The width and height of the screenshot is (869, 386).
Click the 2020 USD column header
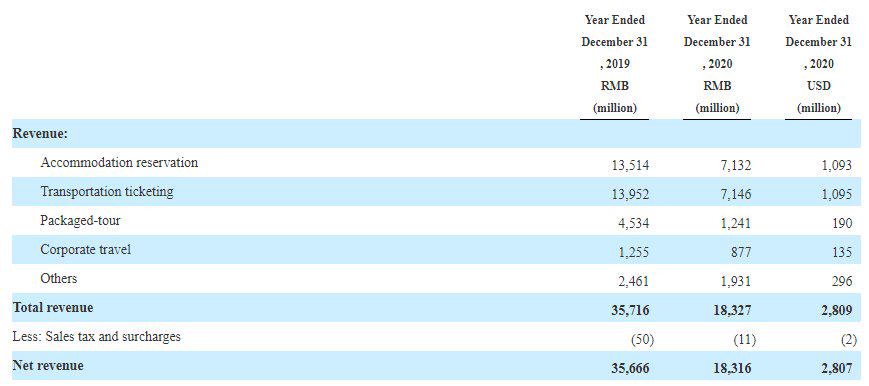(818, 64)
